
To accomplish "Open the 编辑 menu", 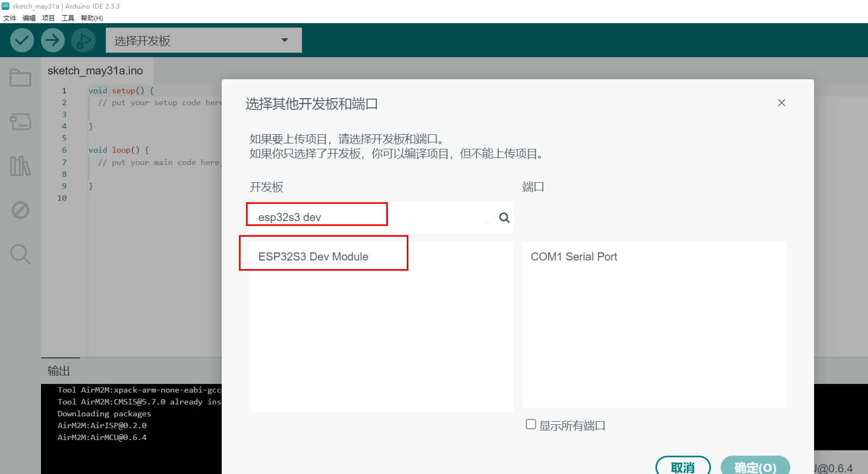I will point(29,18).
